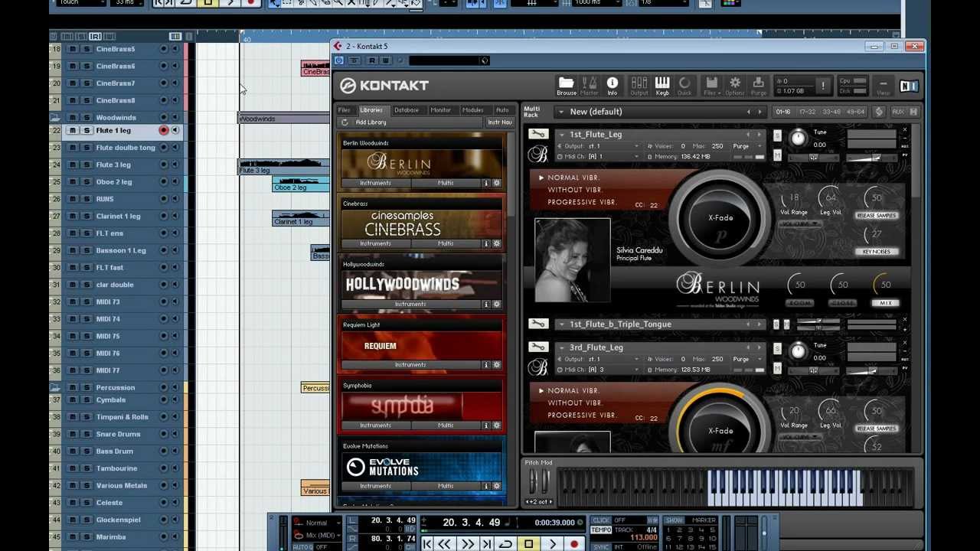Mute the 1st_Flute_Leg instrument with M
Image resolution: width=980 pixels, height=551 pixels.
pos(777,155)
